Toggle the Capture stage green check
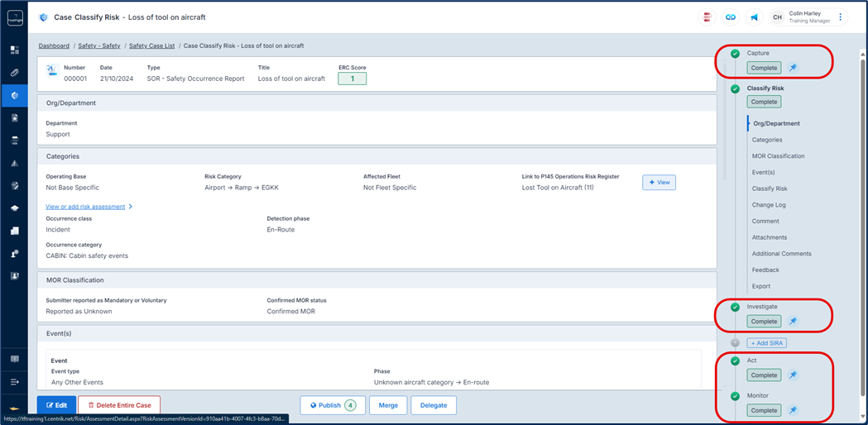This screenshot has width=868, height=425. pos(735,54)
